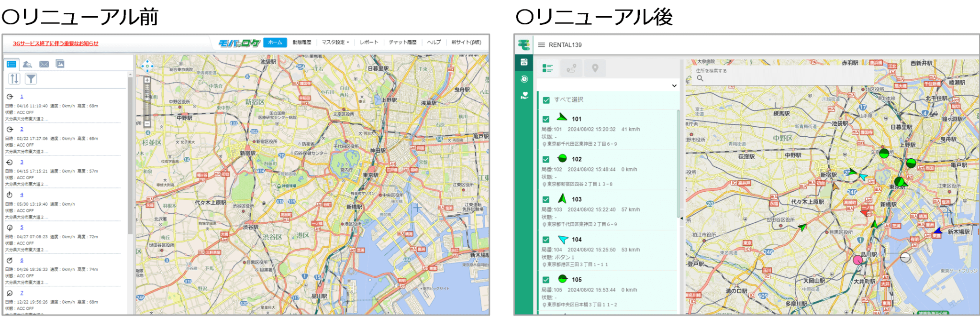Click the hand-with-heart icon in green sidebar
980x317 pixels.
tap(524, 96)
